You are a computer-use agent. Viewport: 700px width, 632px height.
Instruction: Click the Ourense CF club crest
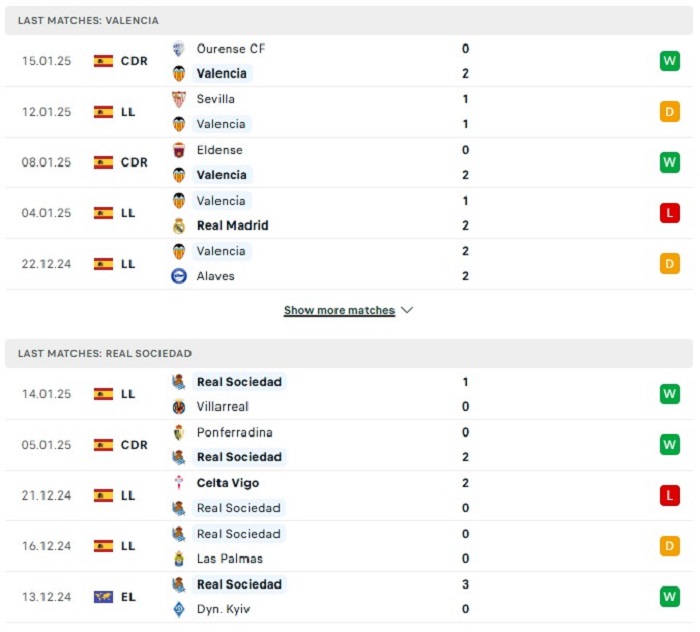click(x=179, y=49)
